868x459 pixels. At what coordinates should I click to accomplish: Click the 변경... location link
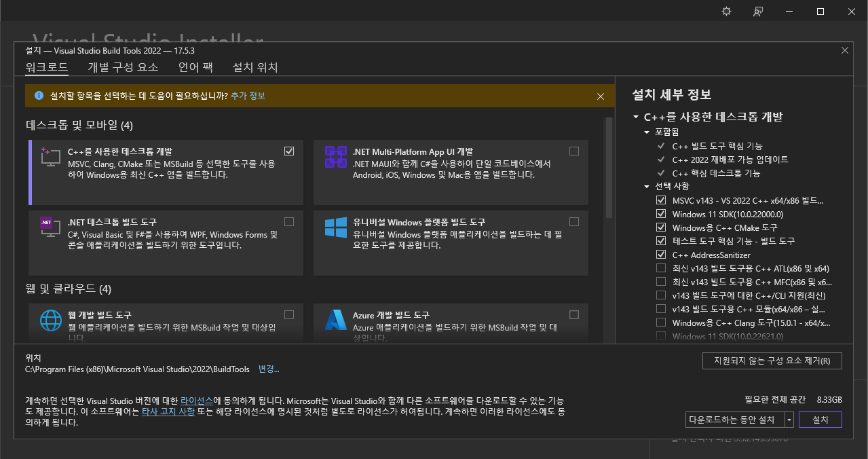tap(269, 369)
